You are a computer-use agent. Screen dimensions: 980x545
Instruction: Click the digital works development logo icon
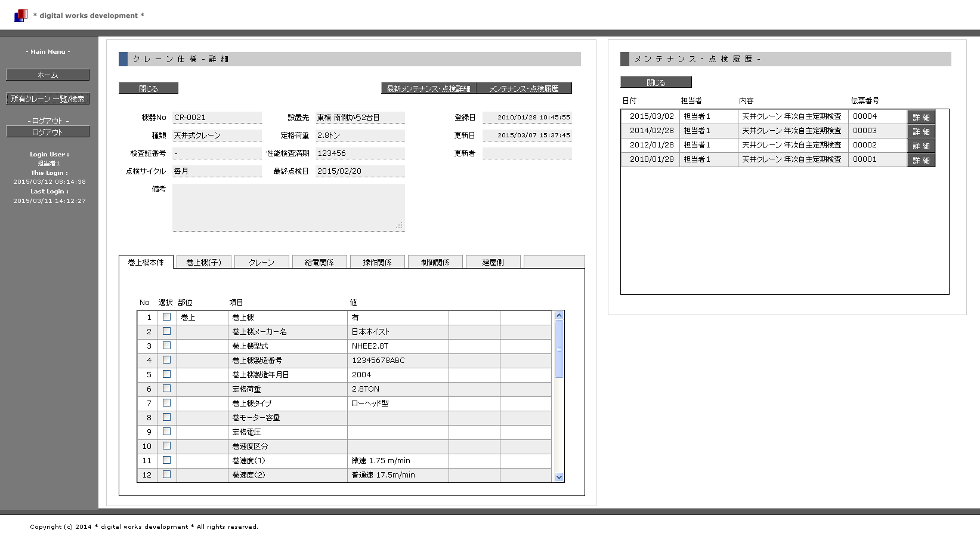pyautogui.click(x=20, y=15)
